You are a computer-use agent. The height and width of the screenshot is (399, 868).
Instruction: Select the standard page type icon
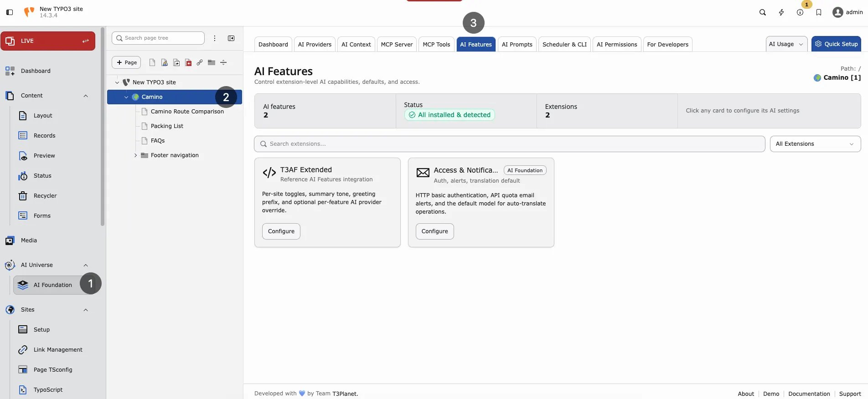152,62
